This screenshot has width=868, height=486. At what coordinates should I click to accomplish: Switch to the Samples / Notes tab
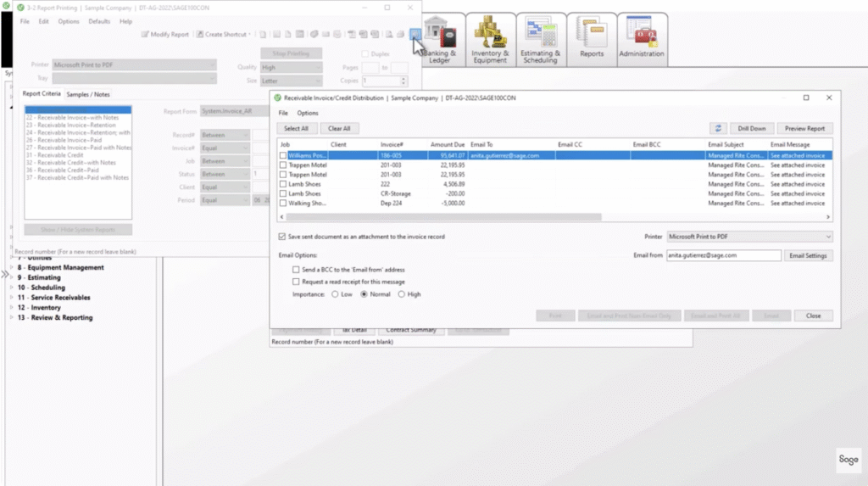(x=88, y=94)
